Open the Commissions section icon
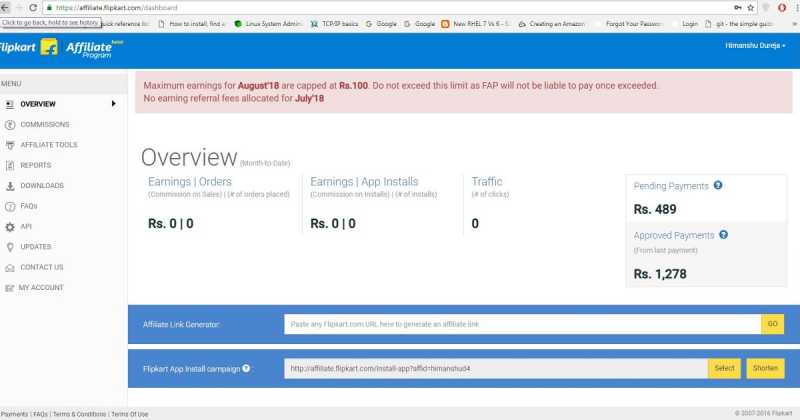This screenshot has height=420, width=800. click(10, 125)
